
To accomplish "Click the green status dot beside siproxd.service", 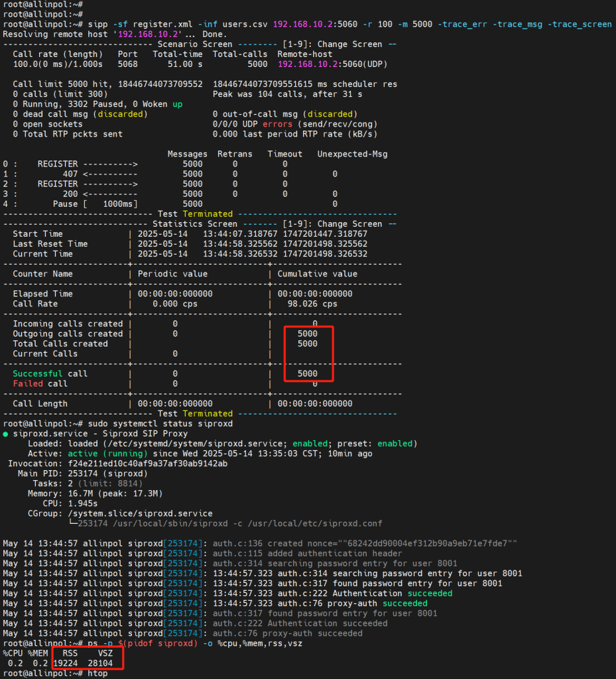I will tap(5, 434).
